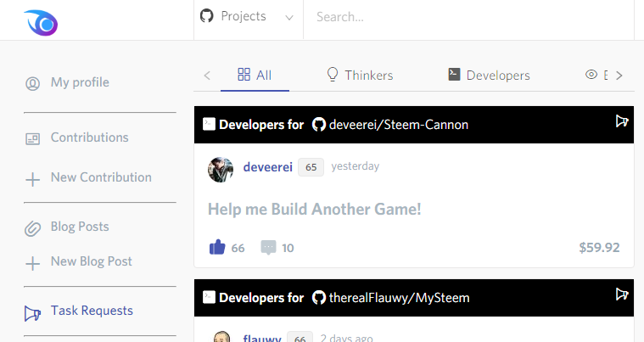The height and width of the screenshot is (342, 644).
Task: Open the therealFlauwy/MySteem repository link
Action: pos(400,298)
